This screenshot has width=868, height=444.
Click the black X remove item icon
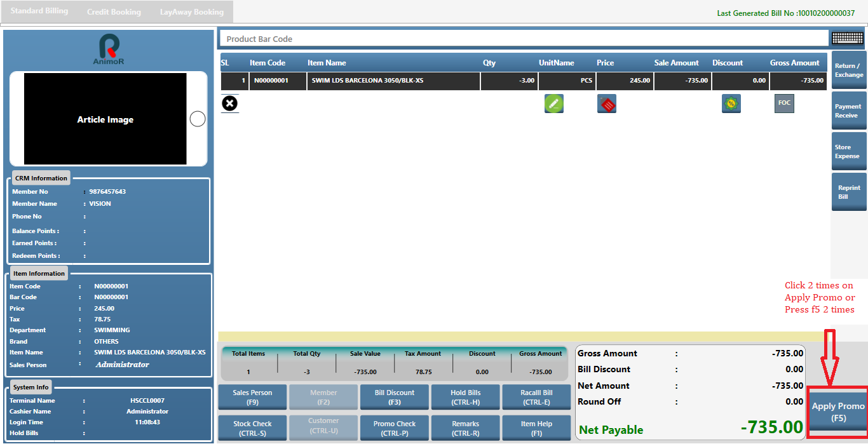(x=230, y=103)
